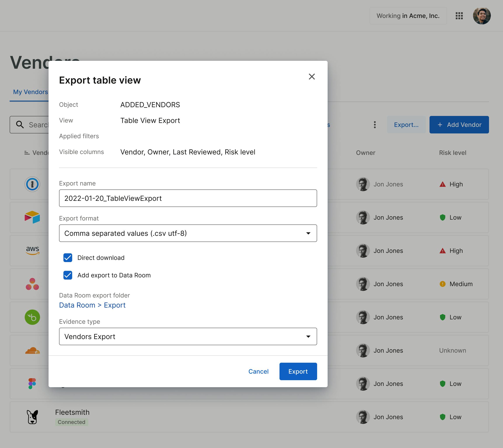Click the Export name text field

pyautogui.click(x=188, y=198)
